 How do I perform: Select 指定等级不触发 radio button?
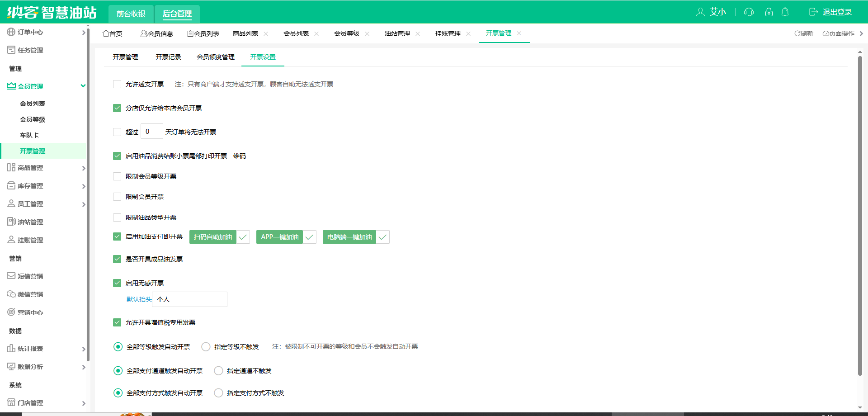(206, 347)
